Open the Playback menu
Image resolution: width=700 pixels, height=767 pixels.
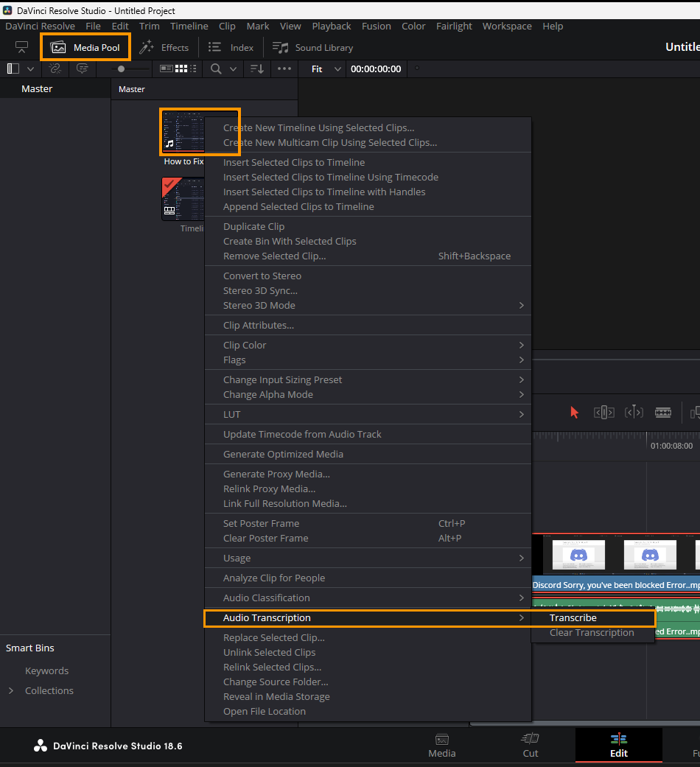[x=332, y=26]
